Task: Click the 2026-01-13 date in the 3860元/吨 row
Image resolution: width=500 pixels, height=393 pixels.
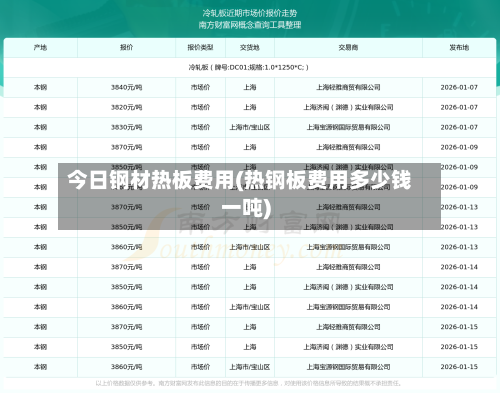Action: [459, 247]
